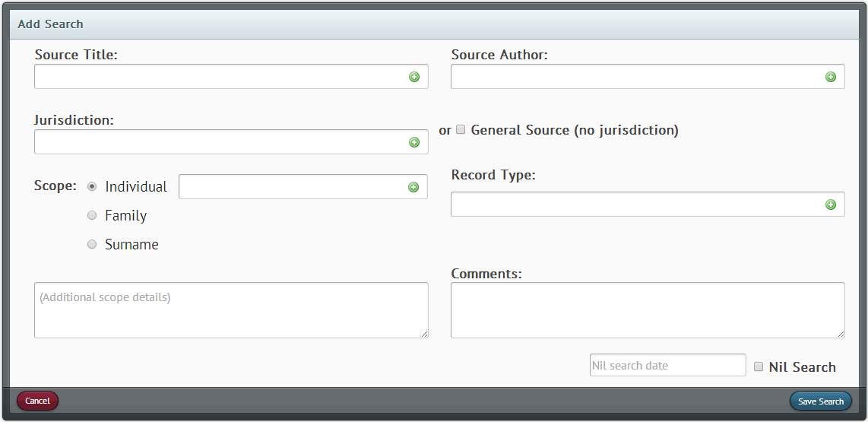
Task: Click the Save Search button
Action: tap(820, 401)
